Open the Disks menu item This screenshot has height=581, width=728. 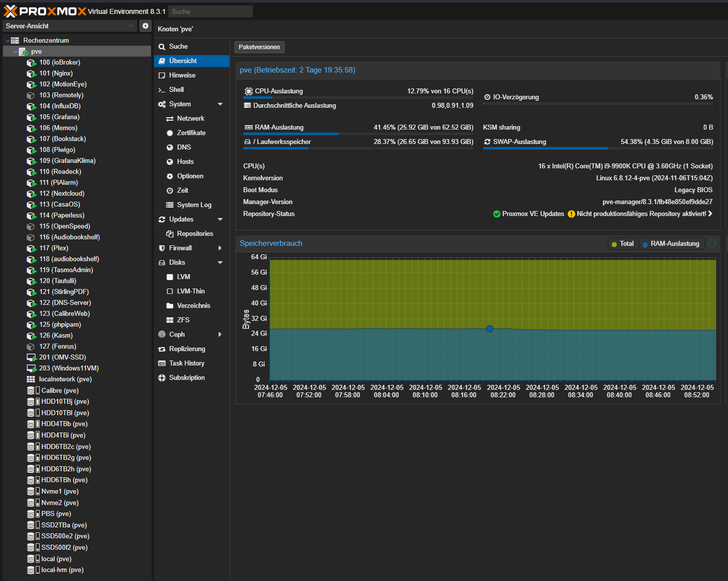[192, 262]
